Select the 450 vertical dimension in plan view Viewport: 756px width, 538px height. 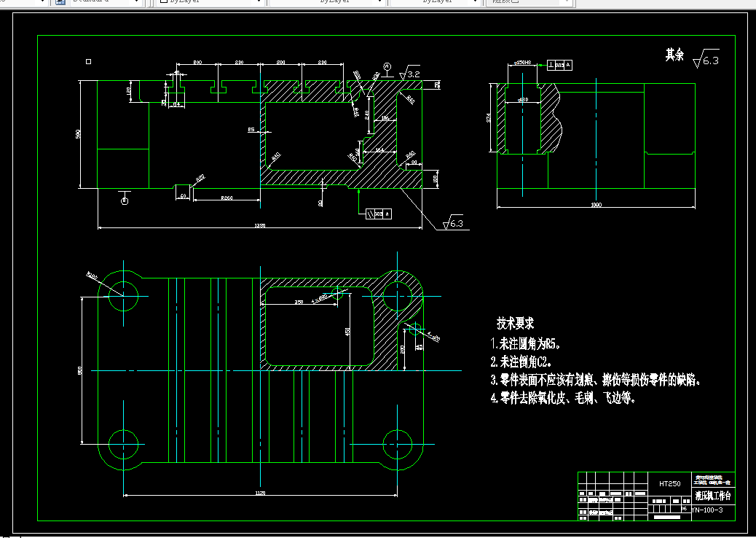click(x=347, y=332)
